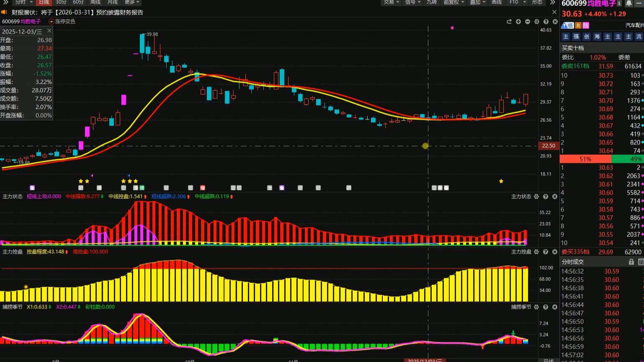
Task: Toggle the 画线 drawing mode
Action: point(497,3)
